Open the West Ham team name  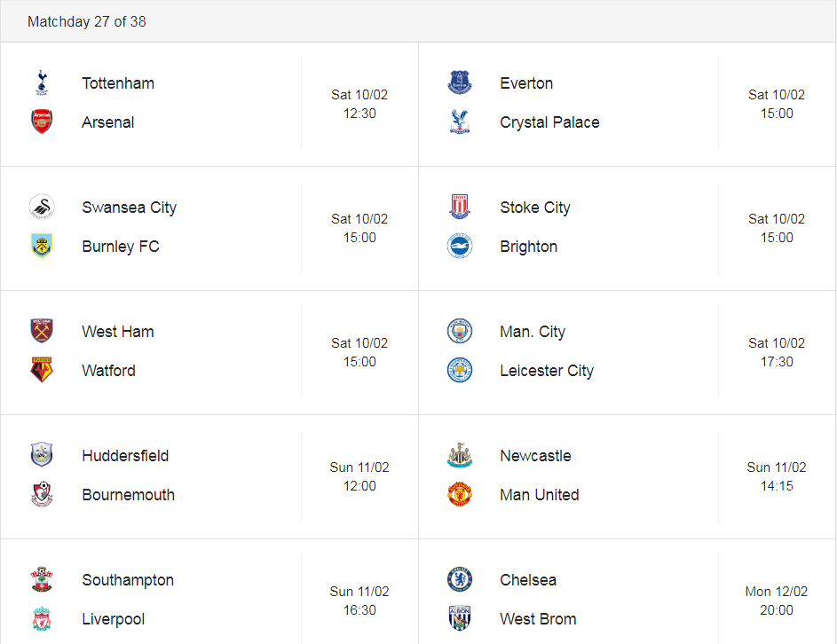click(118, 332)
